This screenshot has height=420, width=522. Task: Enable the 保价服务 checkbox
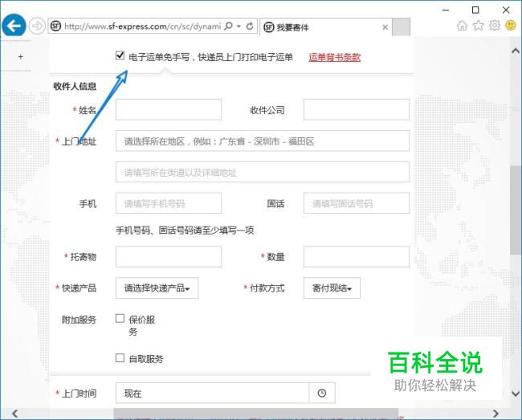pos(120,318)
